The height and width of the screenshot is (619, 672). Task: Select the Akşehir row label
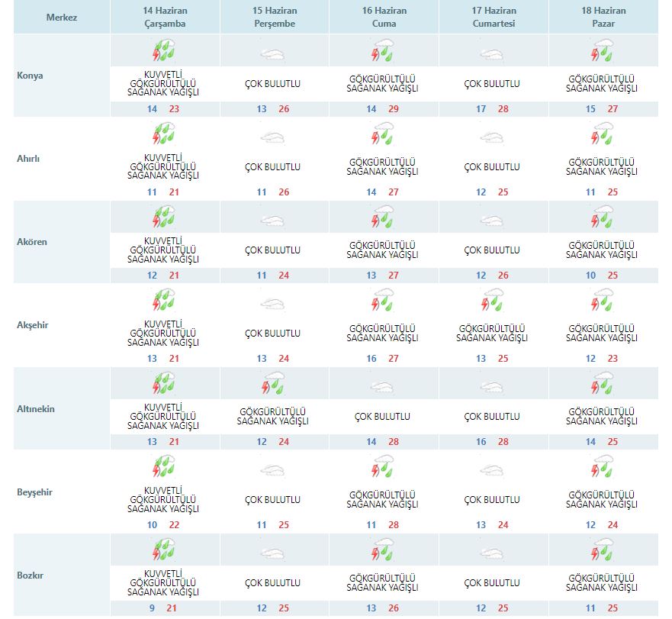32,325
